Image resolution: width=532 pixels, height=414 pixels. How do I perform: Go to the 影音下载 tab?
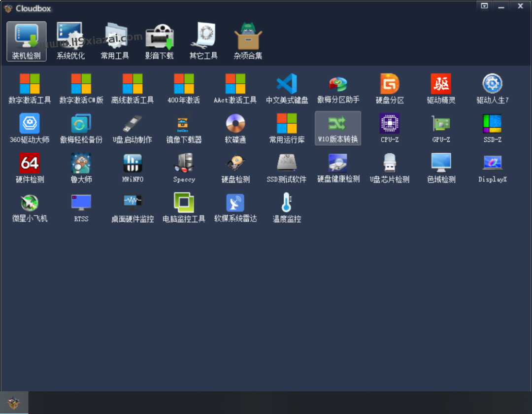point(159,41)
